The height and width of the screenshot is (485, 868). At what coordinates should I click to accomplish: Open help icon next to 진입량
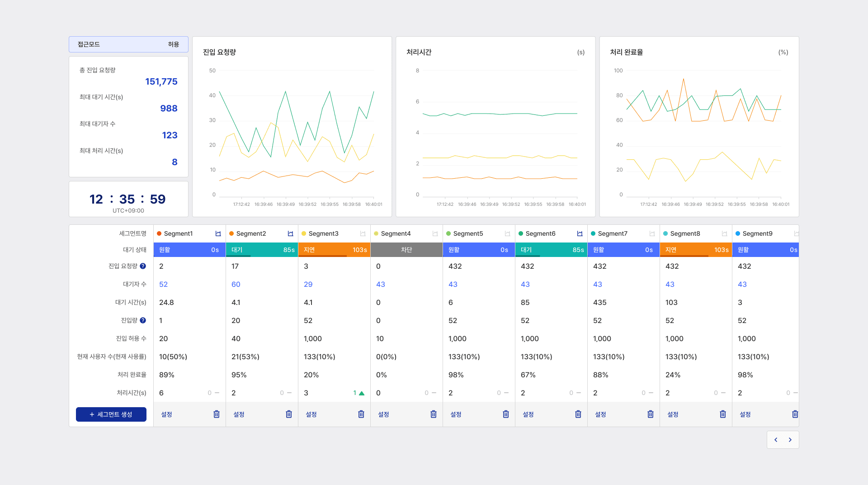(143, 320)
